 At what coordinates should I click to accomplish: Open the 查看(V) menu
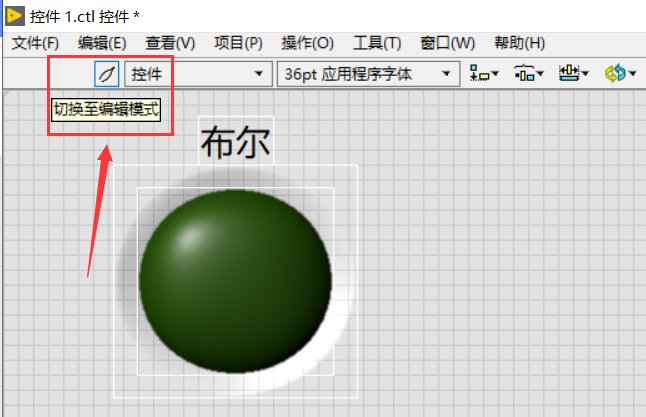(170, 43)
